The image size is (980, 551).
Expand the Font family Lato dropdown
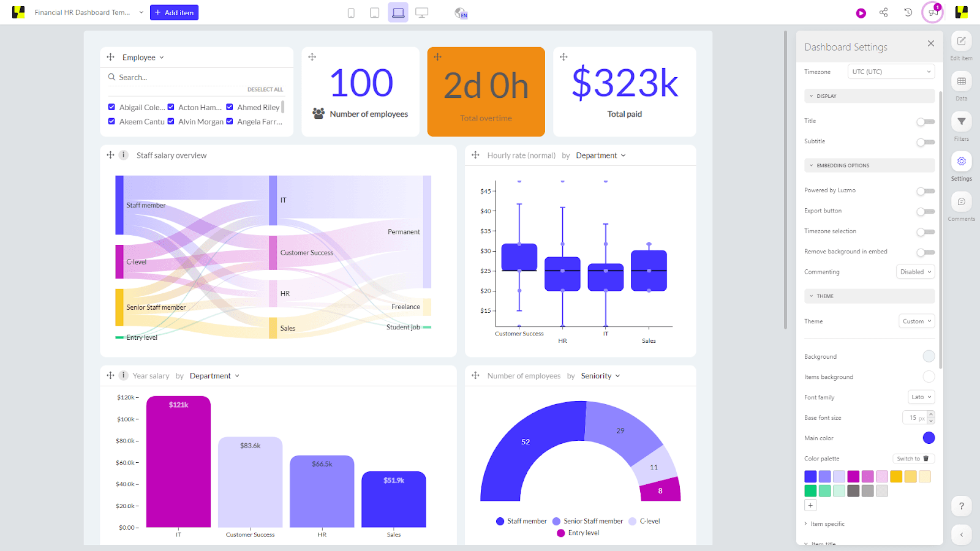(x=921, y=397)
